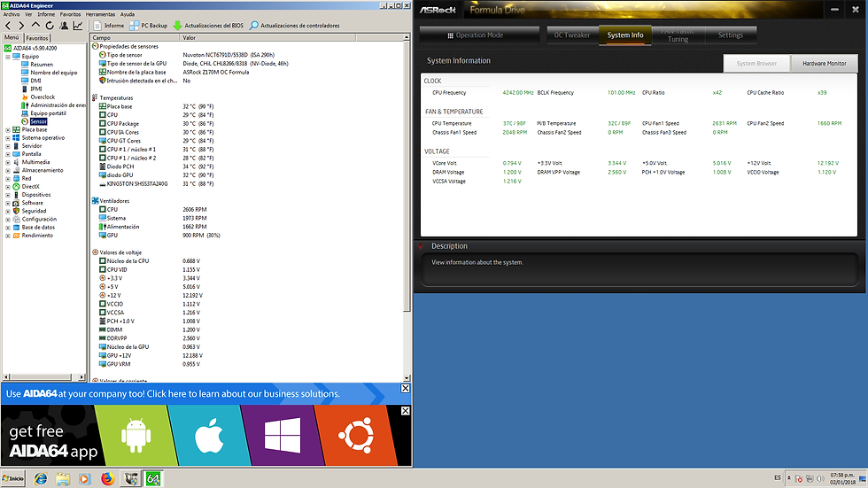Viewport: 868px width, 488px height.
Task: Click the Ubuntu app icon
Action: (356, 436)
